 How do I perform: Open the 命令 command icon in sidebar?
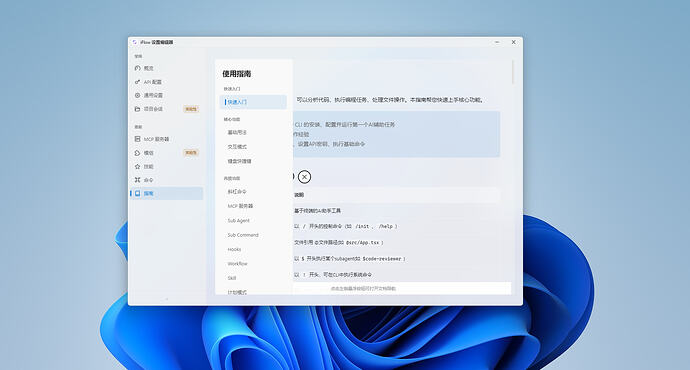(x=137, y=180)
